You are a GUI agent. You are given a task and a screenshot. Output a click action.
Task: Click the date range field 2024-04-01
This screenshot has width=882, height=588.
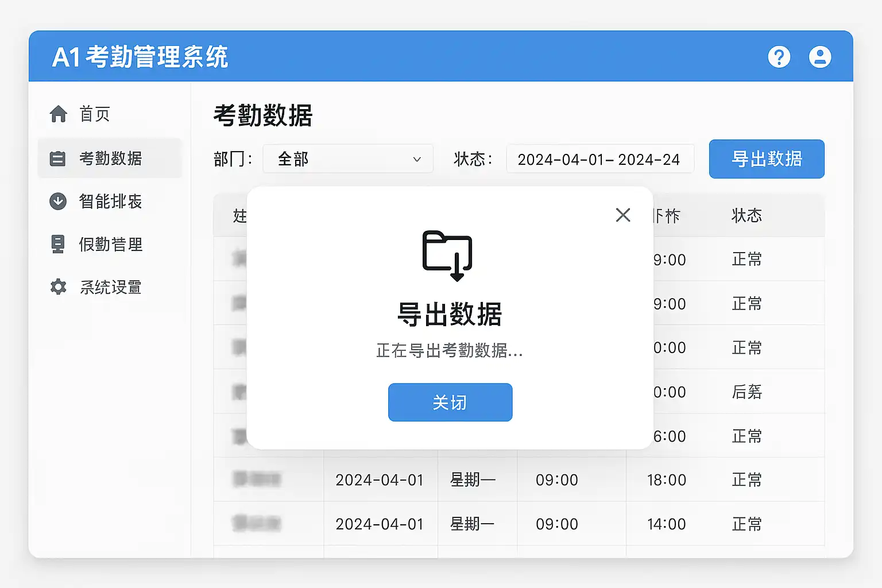coord(600,159)
